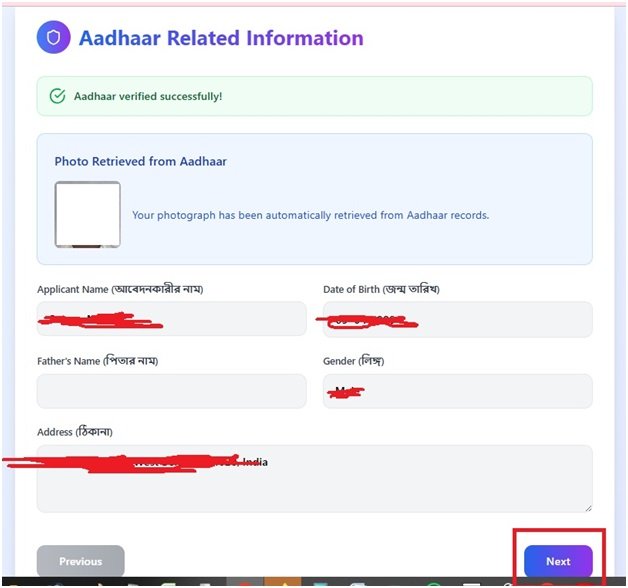Click the photo thumbnail retrieved from Aadhaar
Image resolution: width=628 pixels, height=588 pixels.
[x=88, y=214]
